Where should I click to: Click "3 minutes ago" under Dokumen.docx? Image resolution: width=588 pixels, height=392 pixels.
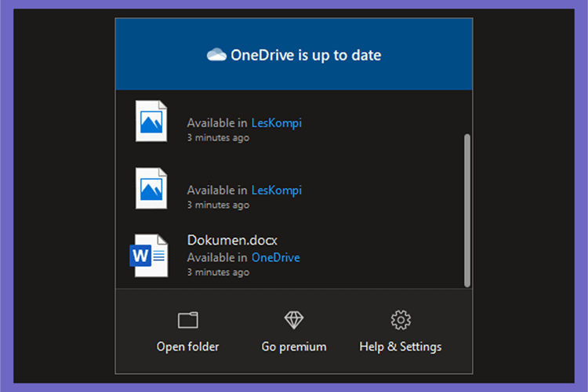(x=218, y=272)
